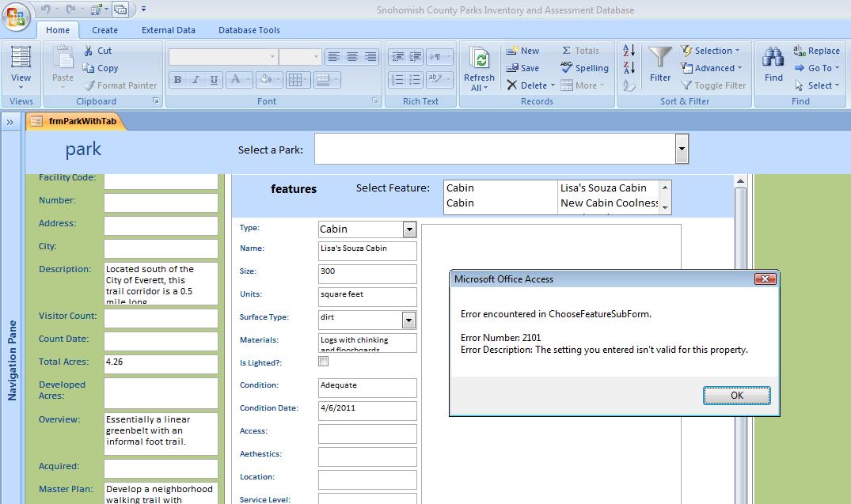Image resolution: width=851 pixels, height=504 pixels.
Task: Click the Find binoculars button
Action: coord(773,64)
